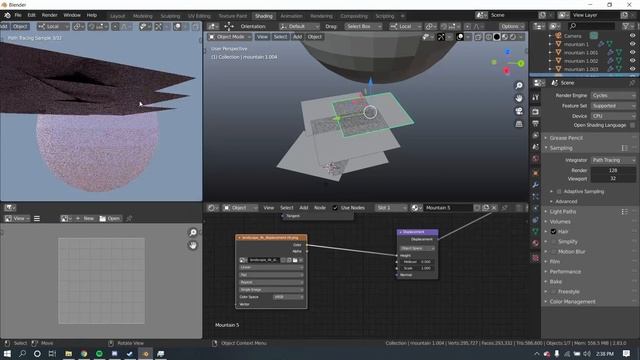Open image folder icon in texture node
Image resolution: width=640 pixels, height=360 pixels.
295,260
